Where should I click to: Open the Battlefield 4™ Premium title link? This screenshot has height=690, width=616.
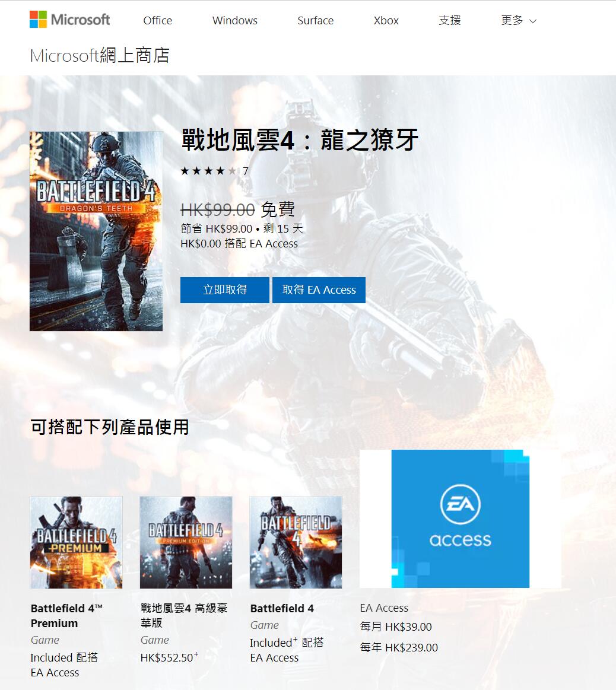pos(66,616)
